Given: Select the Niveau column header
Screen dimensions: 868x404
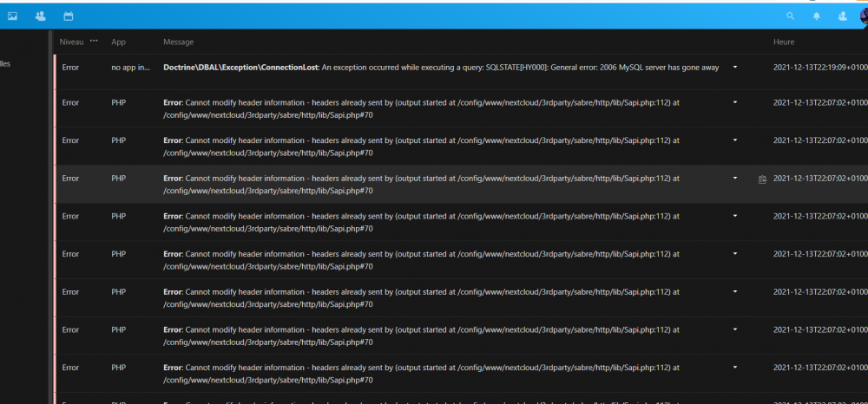Looking at the screenshot, I should click(x=71, y=42).
